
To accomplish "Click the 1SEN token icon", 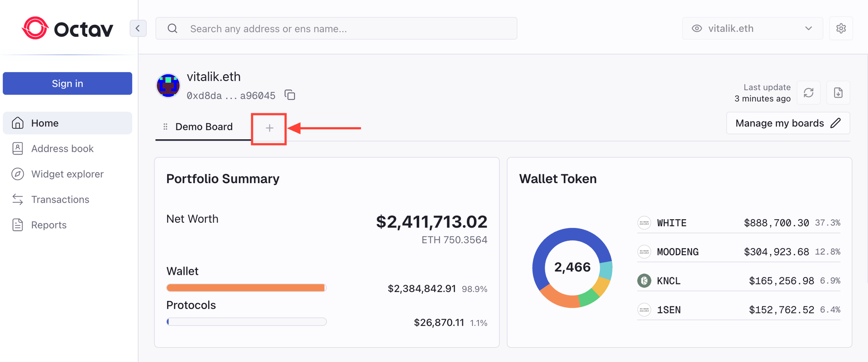I will click(x=644, y=309).
